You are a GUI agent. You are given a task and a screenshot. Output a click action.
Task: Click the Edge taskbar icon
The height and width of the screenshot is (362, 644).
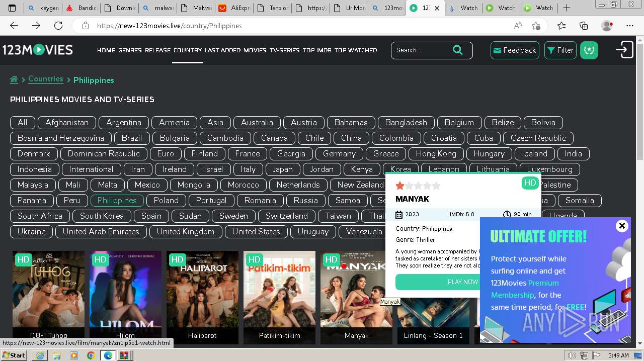click(x=108, y=355)
